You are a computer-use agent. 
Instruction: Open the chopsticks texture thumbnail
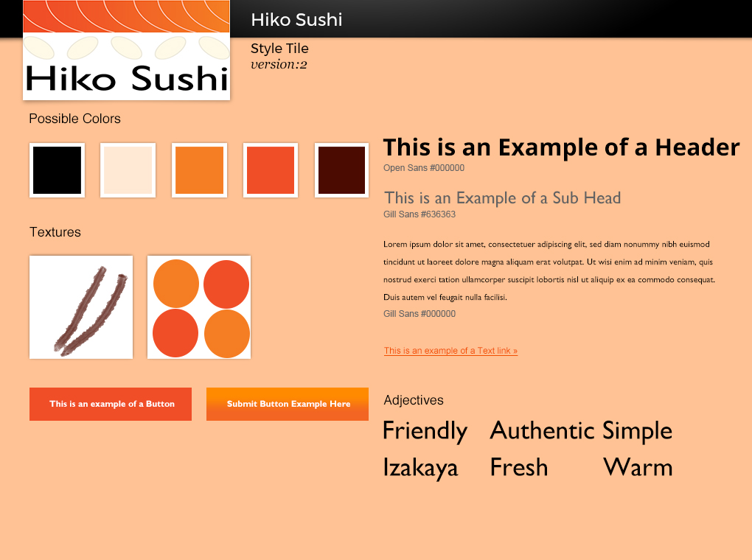point(81,307)
